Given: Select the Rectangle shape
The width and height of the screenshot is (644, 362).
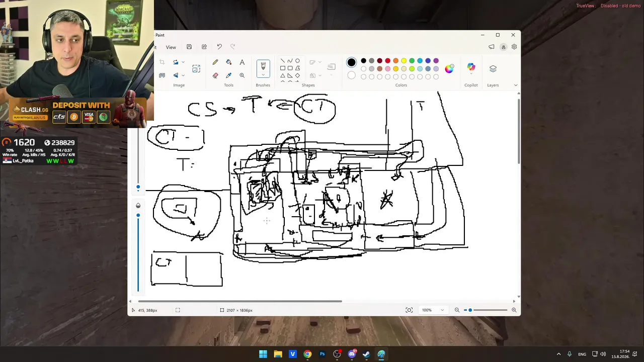Looking at the screenshot, I should pos(283,68).
